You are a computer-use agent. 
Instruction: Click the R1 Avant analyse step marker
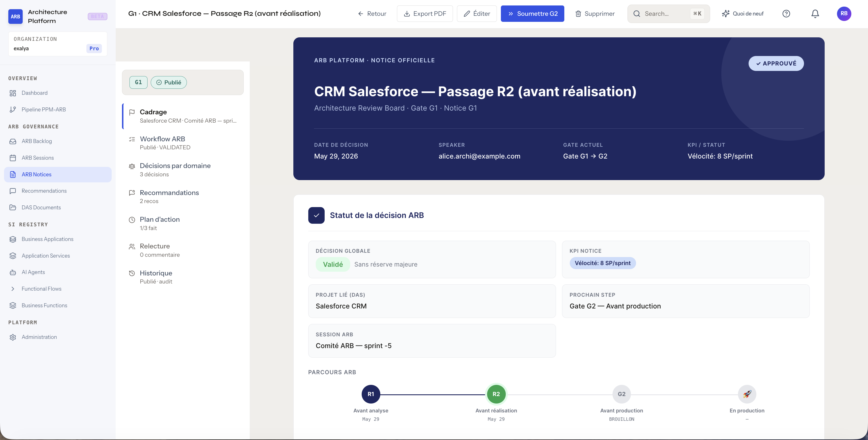click(x=371, y=394)
